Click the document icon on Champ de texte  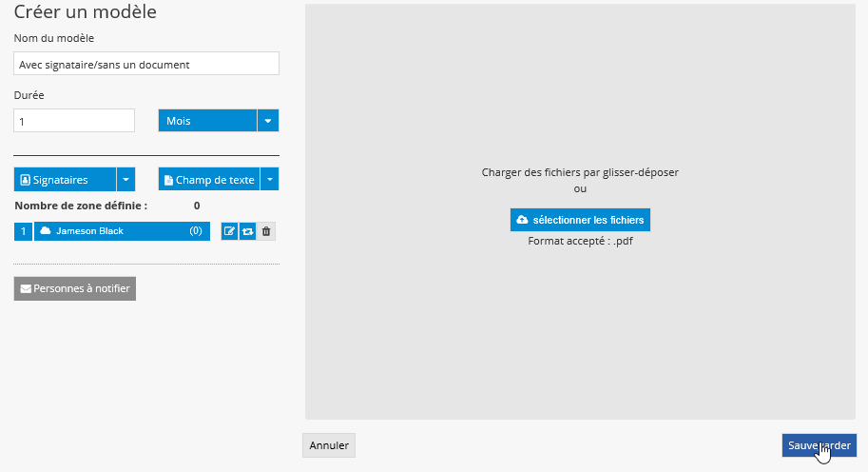coord(168,180)
